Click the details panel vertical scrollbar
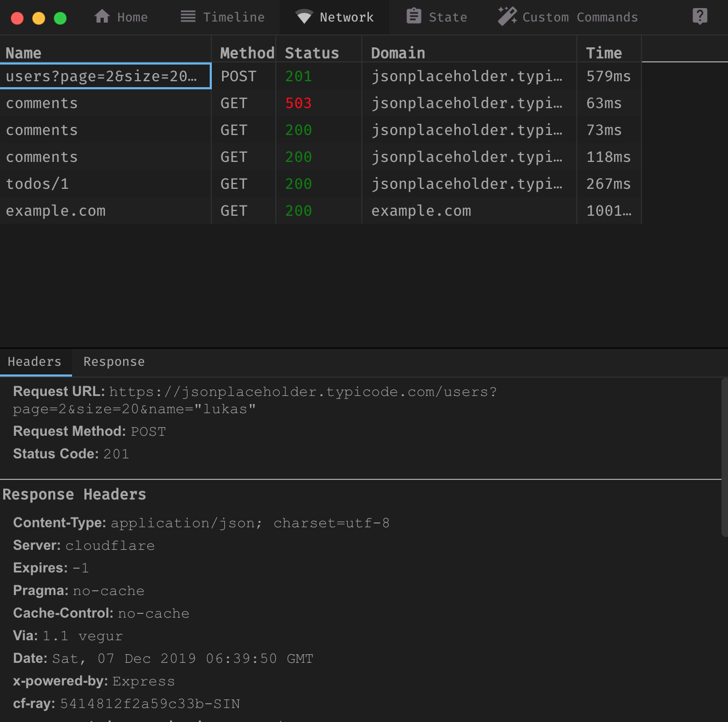Screen dimensions: 728x722 (724, 457)
